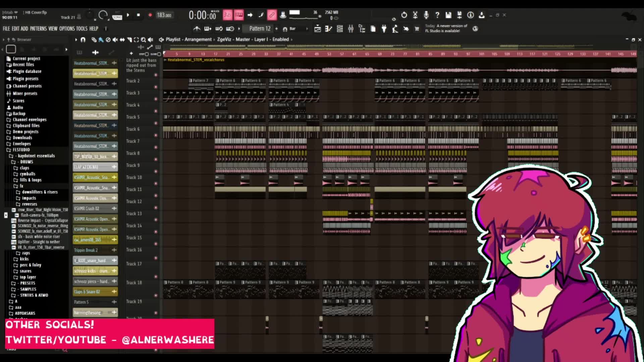Viewport: 644px width, 362px height.
Task: Click the export download icon
Action: (x=482, y=15)
